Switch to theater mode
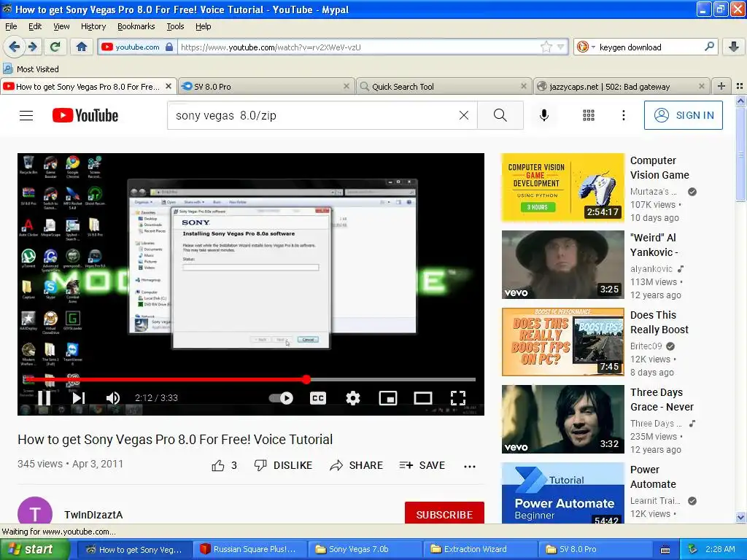The image size is (747, 560). pyautogui.click(x=423, y=398)
